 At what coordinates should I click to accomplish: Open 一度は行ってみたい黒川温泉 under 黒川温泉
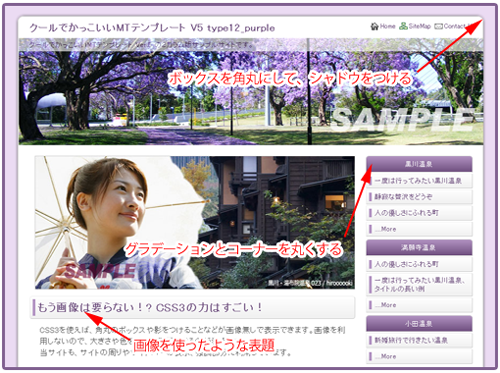(419, 181)
